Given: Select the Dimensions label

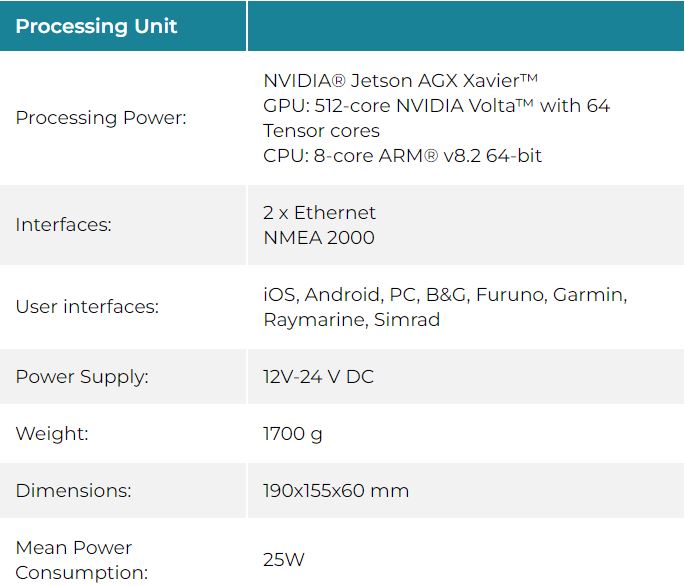Looking at the screenshot, I should point(73,491).
